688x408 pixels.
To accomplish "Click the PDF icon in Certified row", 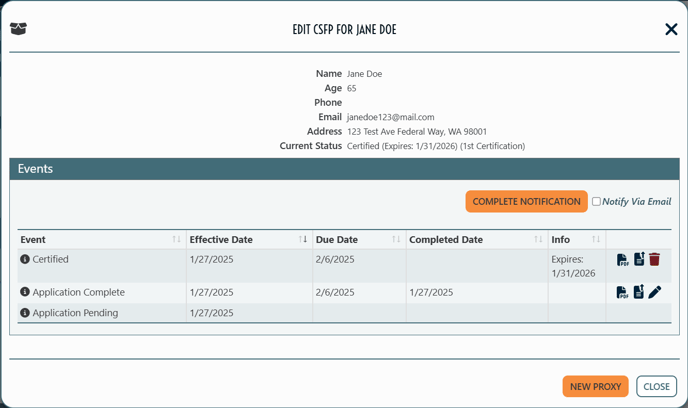I will [623, 260].
